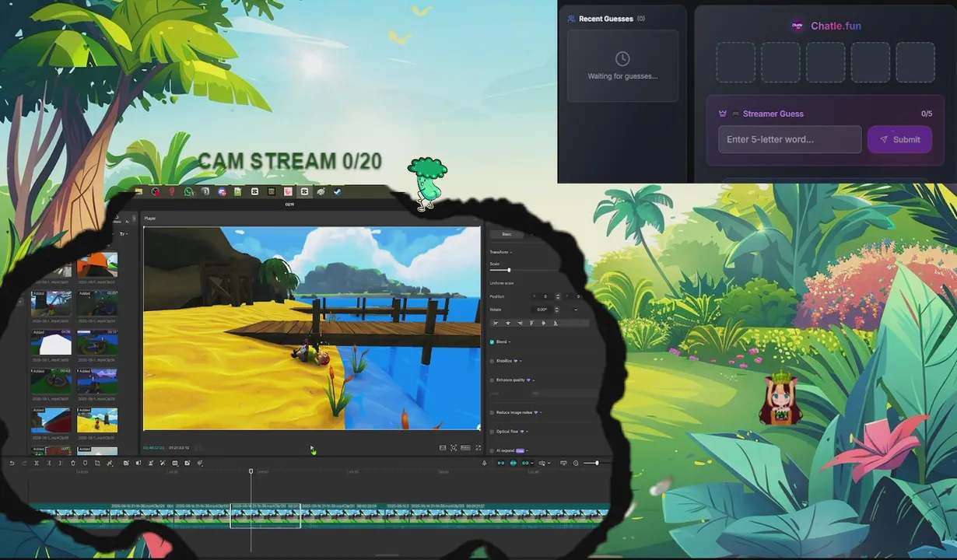Align top using fourth alignment icon
This screenshot has width=957, height=560.
pos(531,323)
